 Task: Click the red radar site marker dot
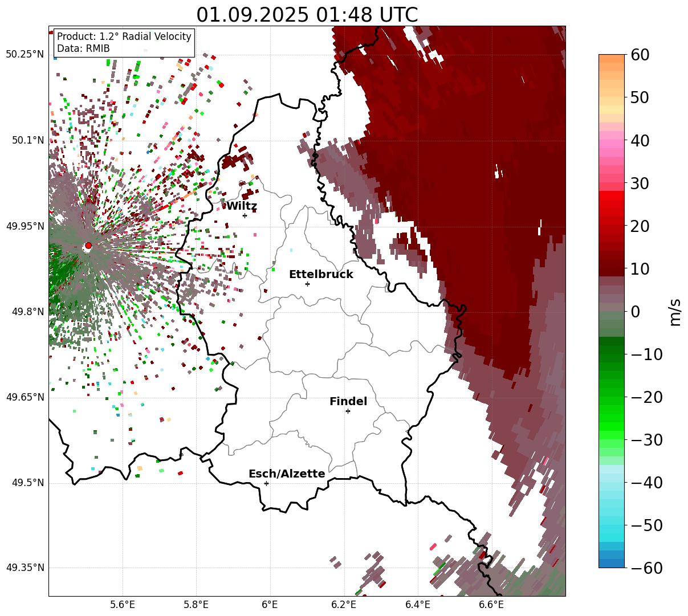(x=88, y=246)
